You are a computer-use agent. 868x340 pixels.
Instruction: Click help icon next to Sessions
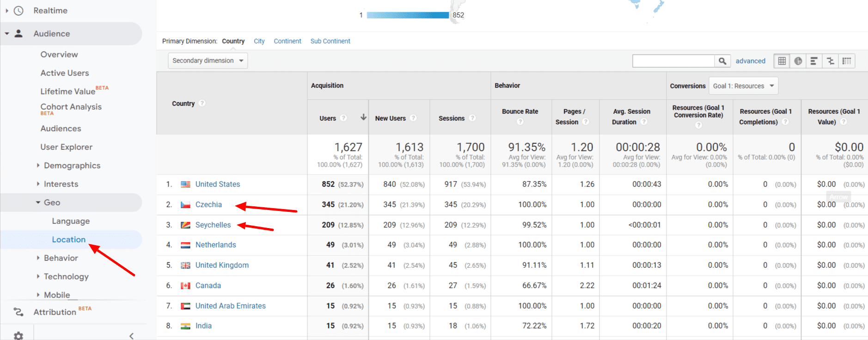(472, 118)
